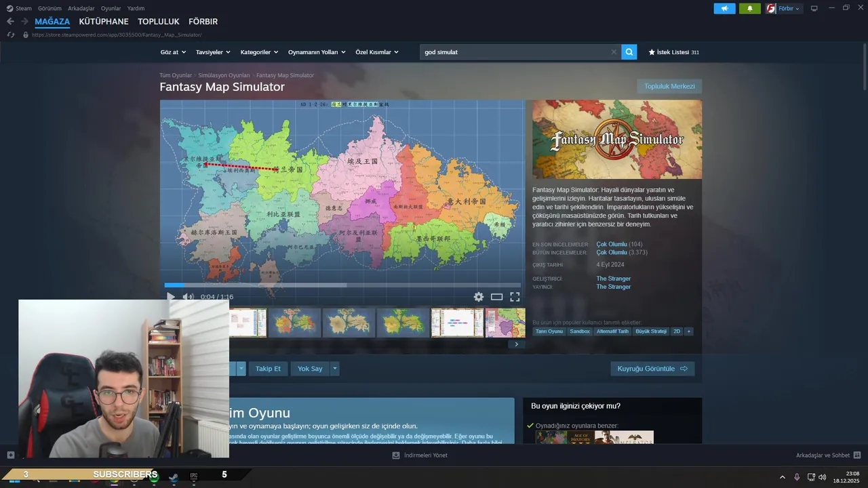
Task: Open İndirmeleri Yönet downloads
Action: (x=420, y=455)
